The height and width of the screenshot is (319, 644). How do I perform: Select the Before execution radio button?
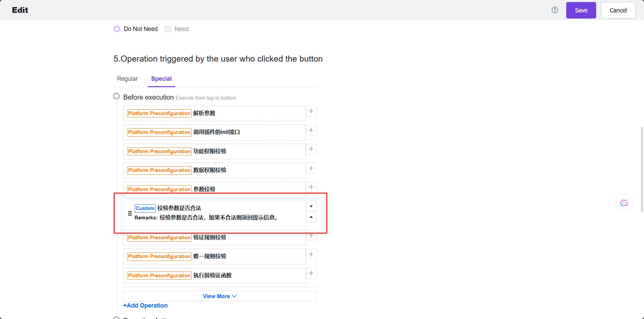pos(116,96)
